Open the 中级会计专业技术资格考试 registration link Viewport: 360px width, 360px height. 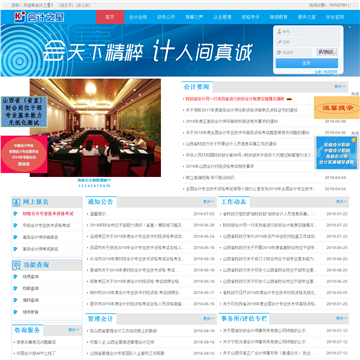tap(46, 225)
